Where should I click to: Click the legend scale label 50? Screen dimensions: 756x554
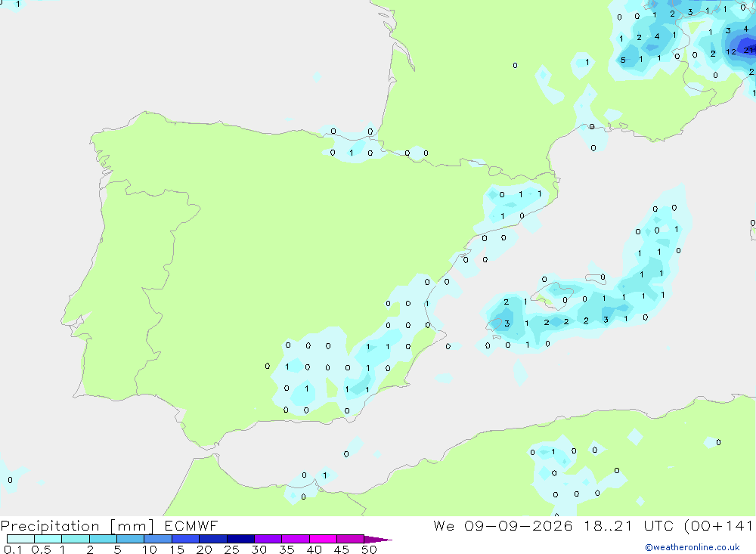click(369, 549)
